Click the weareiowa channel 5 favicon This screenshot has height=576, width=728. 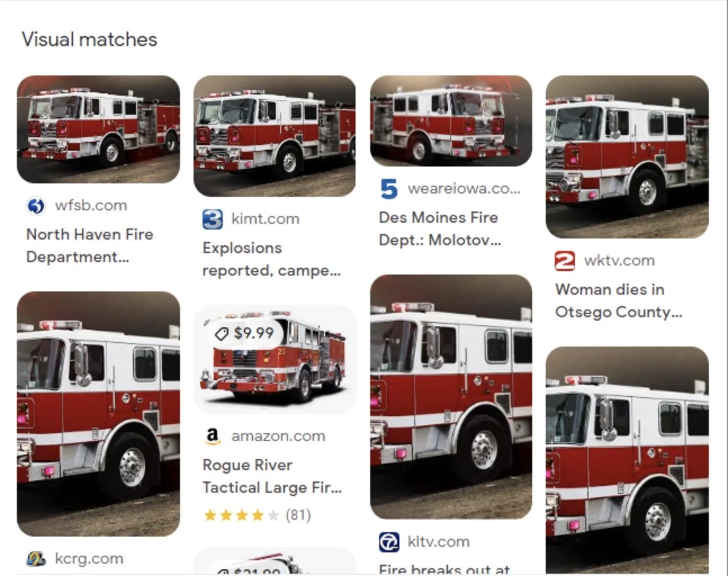click(388, 188)
